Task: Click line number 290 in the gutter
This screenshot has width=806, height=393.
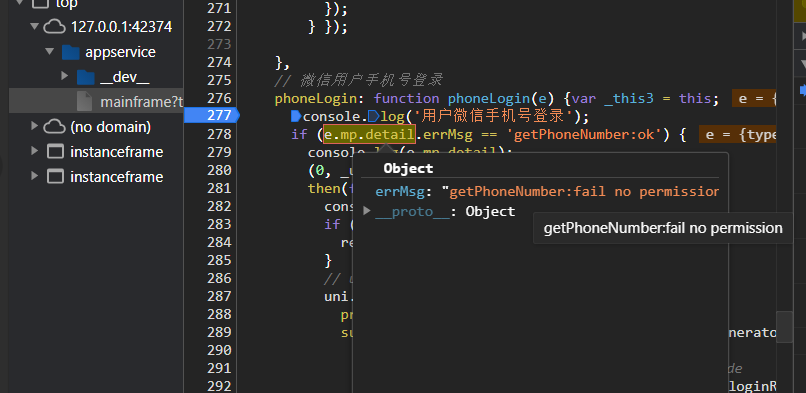Action: tap(219, 350)
